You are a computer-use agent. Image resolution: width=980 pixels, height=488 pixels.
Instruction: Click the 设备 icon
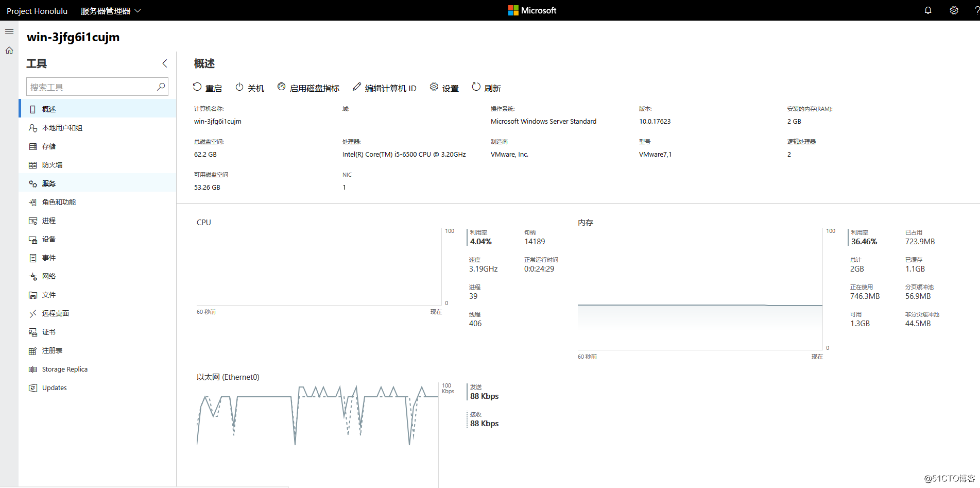(x=33, y=239)
